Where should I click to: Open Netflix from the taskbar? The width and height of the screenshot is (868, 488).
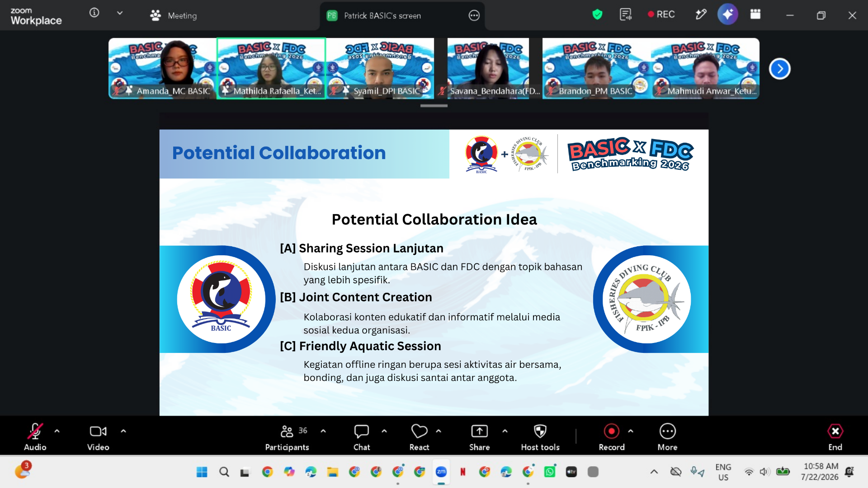[x=463, y=472]
